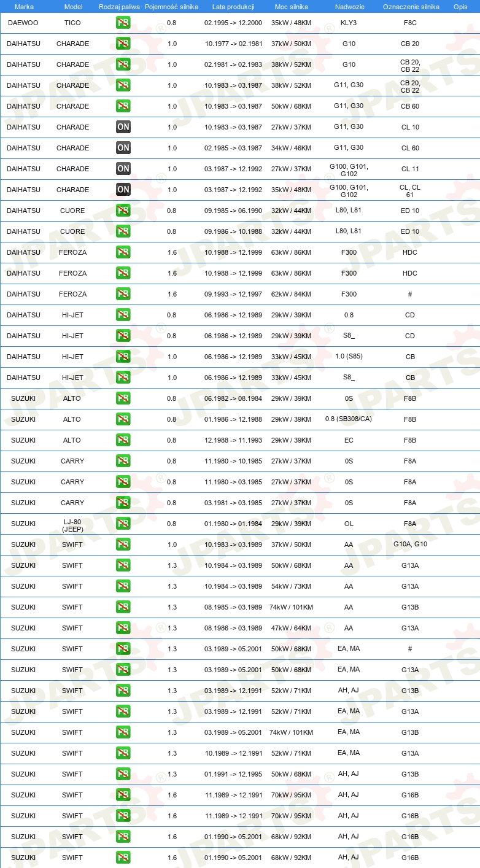The height and width of the screenshot is (868, 480).
Task: Click the petrol icon in the CHARADE CB 60 row
Action: click(x=123, y=106)
